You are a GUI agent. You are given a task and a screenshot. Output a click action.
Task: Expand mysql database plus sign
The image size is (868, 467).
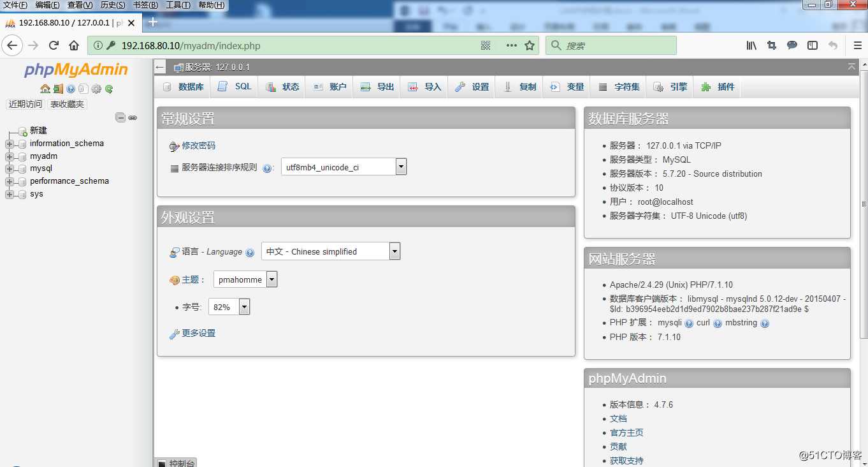(x=9, y=169)
